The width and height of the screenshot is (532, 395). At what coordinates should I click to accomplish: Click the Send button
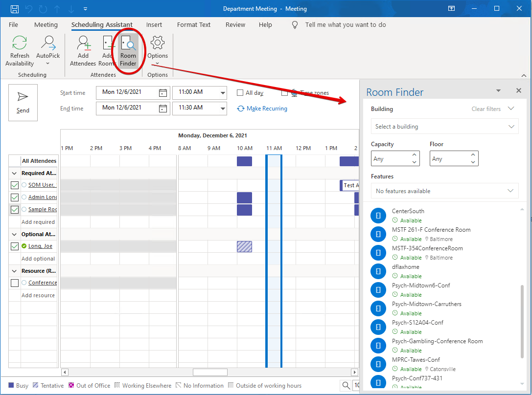pyautogui.click(x=23, y=102)
